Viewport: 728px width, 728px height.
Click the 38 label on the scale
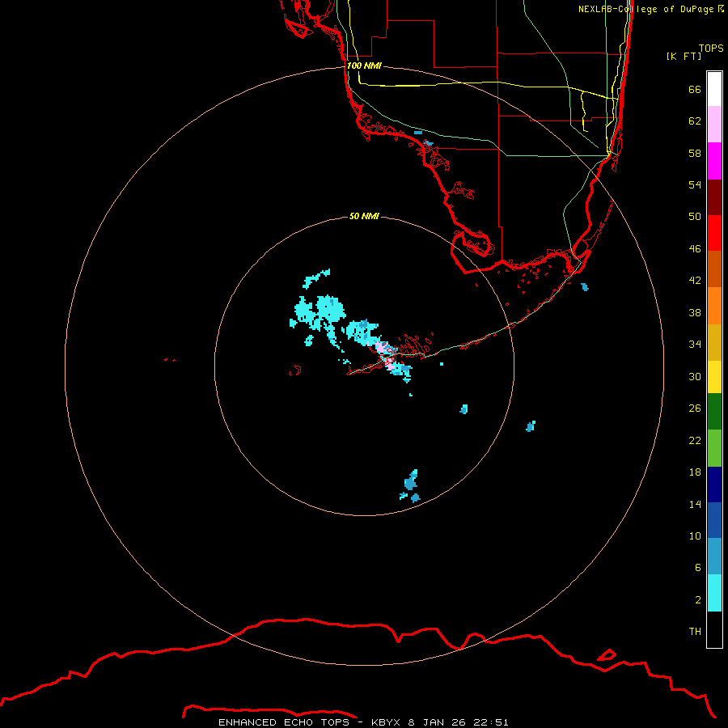point(695,313)
